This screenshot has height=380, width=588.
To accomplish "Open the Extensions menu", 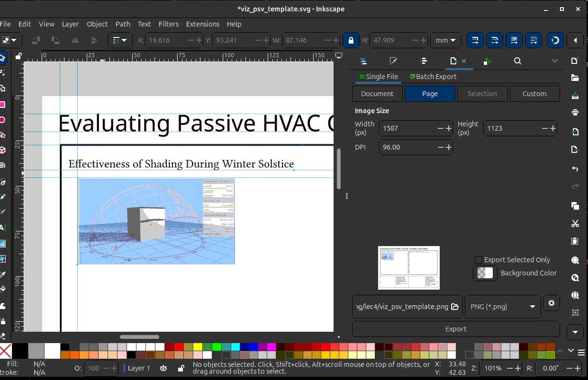I will (x=202, y=24).
